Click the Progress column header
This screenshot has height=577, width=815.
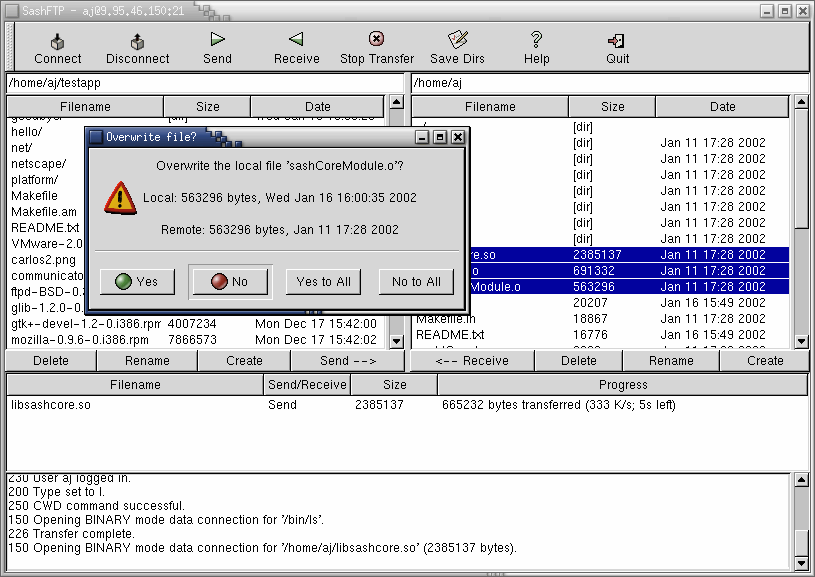[623, 385]
